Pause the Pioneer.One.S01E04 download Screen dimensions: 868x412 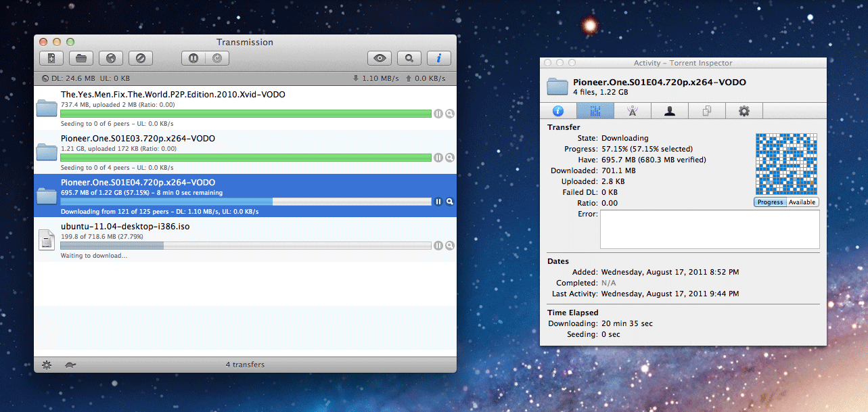tap(438, 202)
